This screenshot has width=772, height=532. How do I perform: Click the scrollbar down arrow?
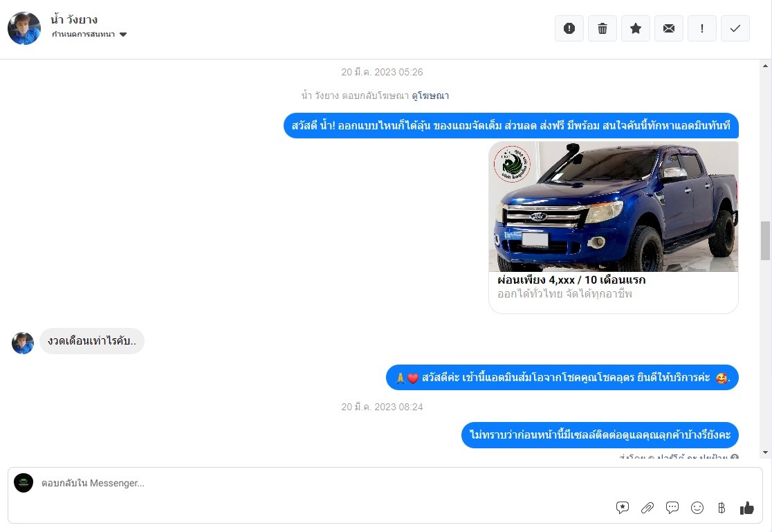pos(765,452)
